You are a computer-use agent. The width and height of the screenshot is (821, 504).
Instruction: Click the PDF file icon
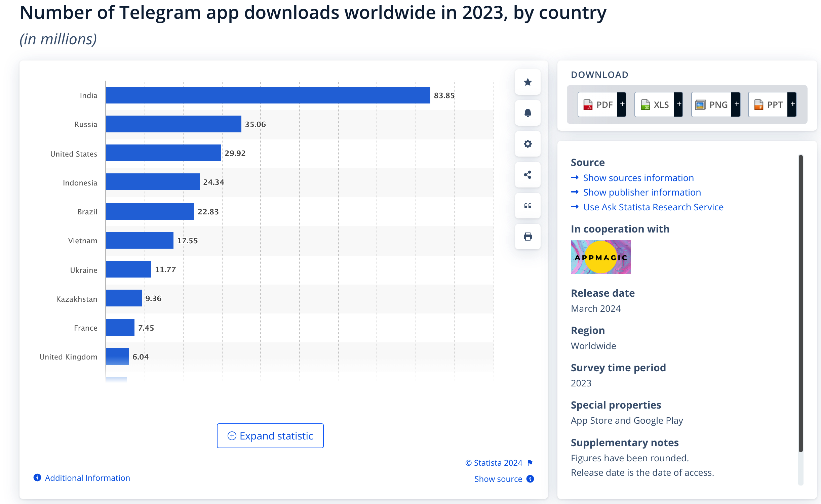tap(588, 105)
